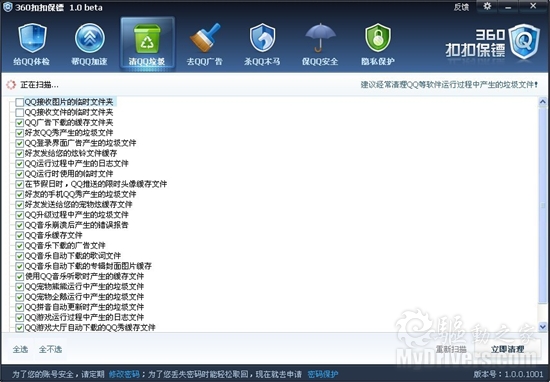Screen dimensions: 550x382
Task: Open settings via the gear icon
Action: (487, 6)
